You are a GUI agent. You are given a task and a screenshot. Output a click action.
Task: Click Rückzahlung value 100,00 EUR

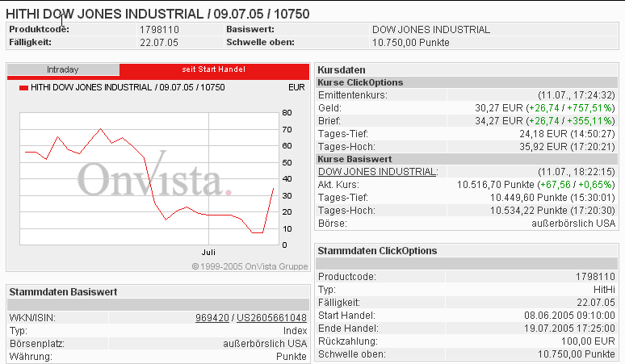[588, 341]
